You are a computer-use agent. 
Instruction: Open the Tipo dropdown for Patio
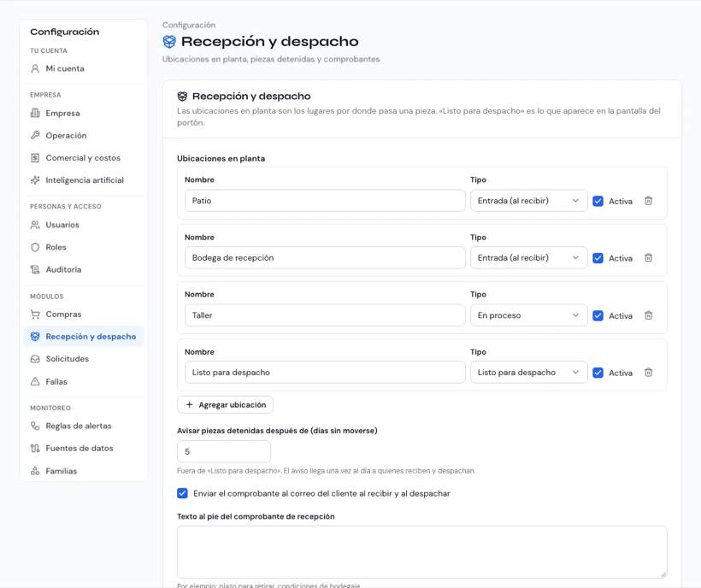coord(528,201)
